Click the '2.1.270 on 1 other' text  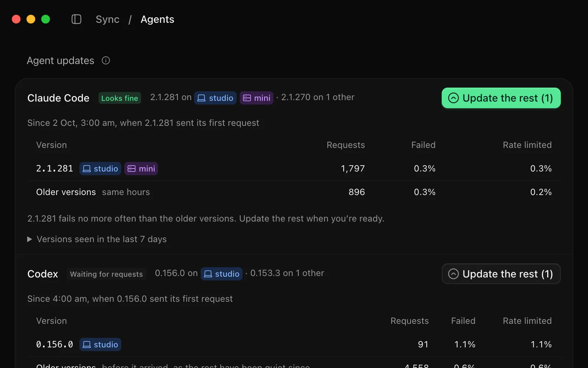coord(318,97)
